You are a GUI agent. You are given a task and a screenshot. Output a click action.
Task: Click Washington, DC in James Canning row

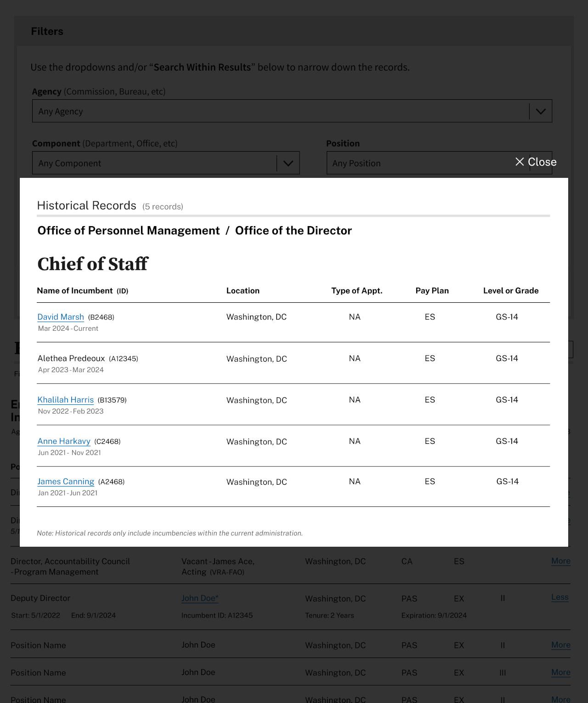[x=257, y=482]
